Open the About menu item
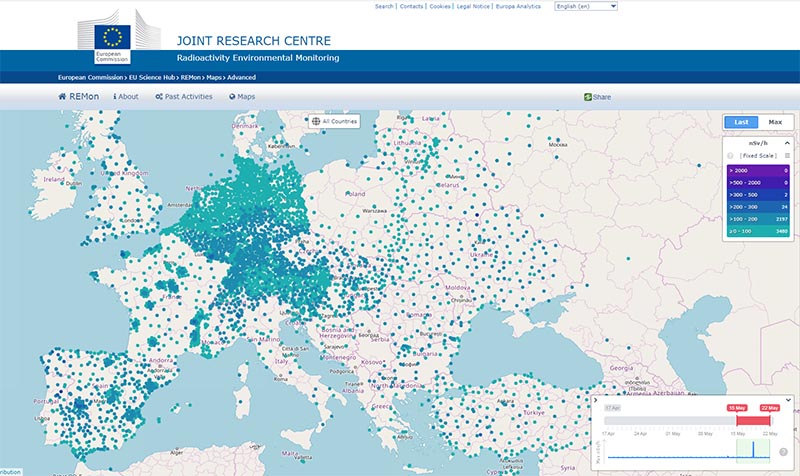 (126, 96)
